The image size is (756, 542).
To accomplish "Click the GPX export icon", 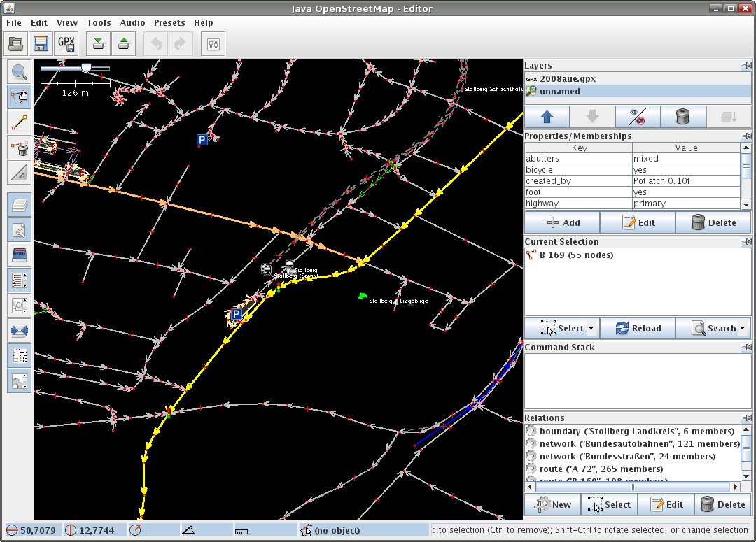I will coord(66,44).
